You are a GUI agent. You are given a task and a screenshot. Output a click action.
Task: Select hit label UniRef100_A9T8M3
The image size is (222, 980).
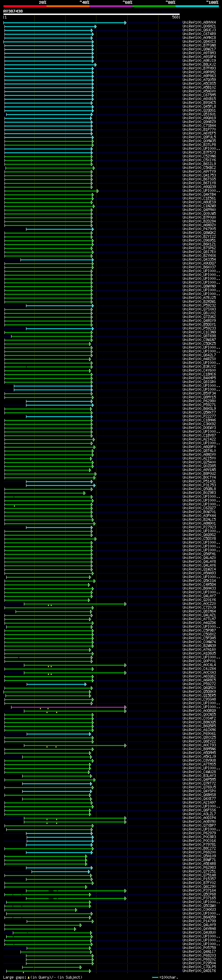click(199, 53)
